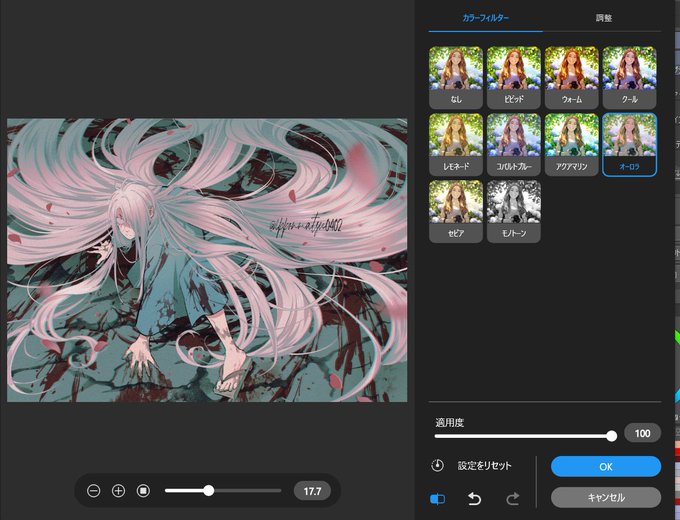Open the 調整 tab
This screenshot has width=680, height=520.
[x=603, y=18]
